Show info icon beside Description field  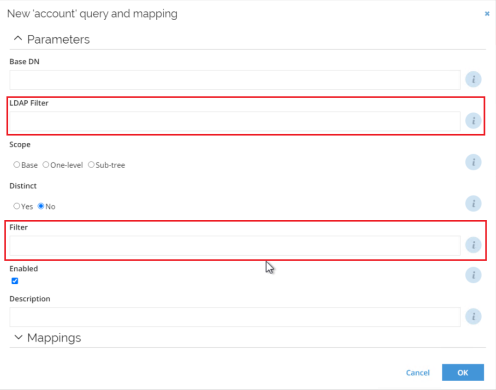point(473,316)
